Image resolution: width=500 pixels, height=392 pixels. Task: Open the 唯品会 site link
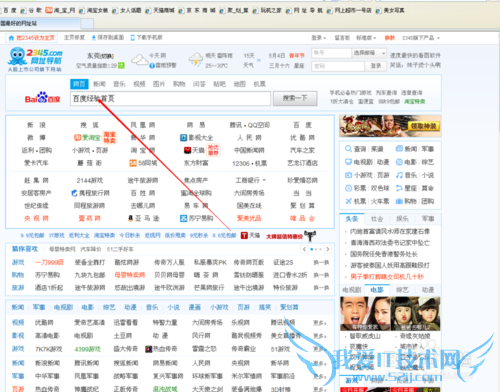(x=302, y=218)
